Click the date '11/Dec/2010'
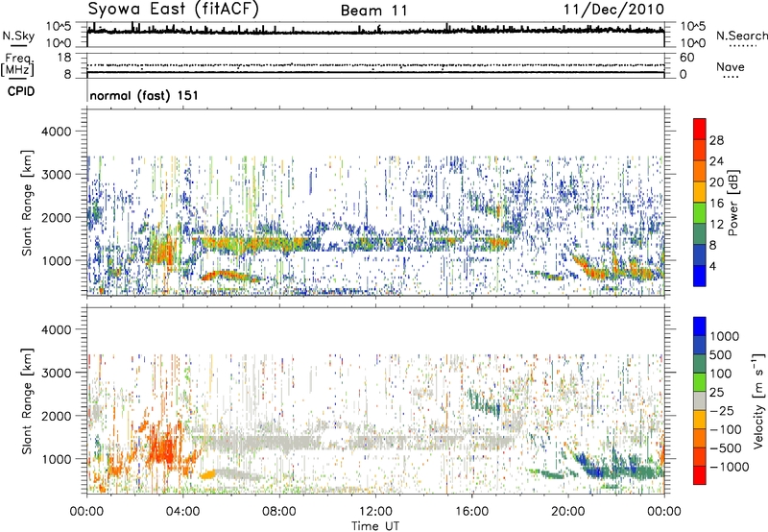Screen dimensions: 768x532 pos(613,10)
